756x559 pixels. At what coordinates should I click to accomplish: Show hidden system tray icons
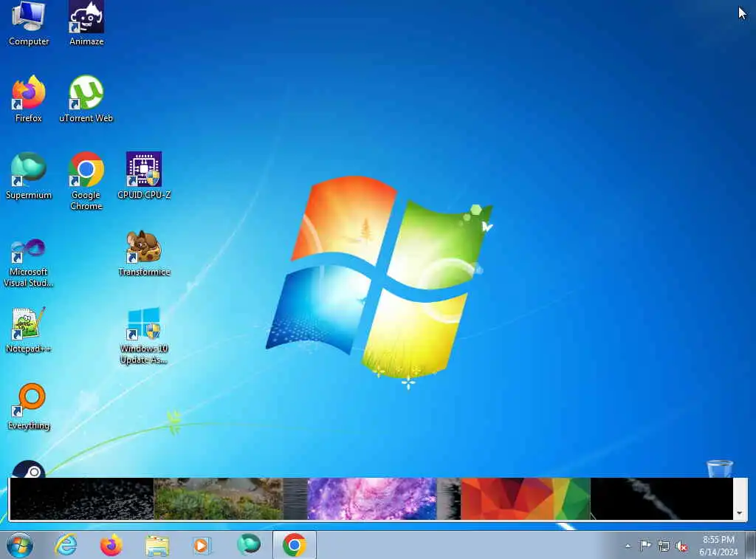tap(628, 546)
